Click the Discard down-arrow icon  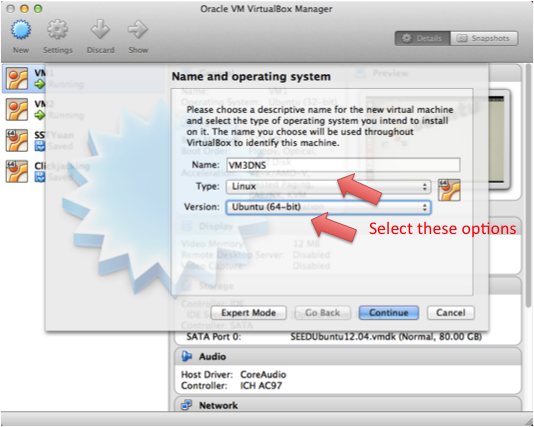coord(100,29)
